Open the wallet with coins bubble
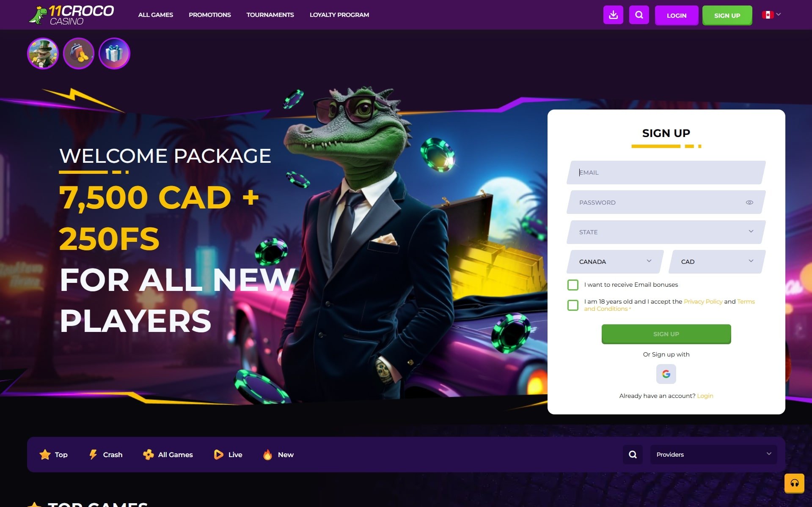Screen dimensions: 812x507 [x=79, y=53]
